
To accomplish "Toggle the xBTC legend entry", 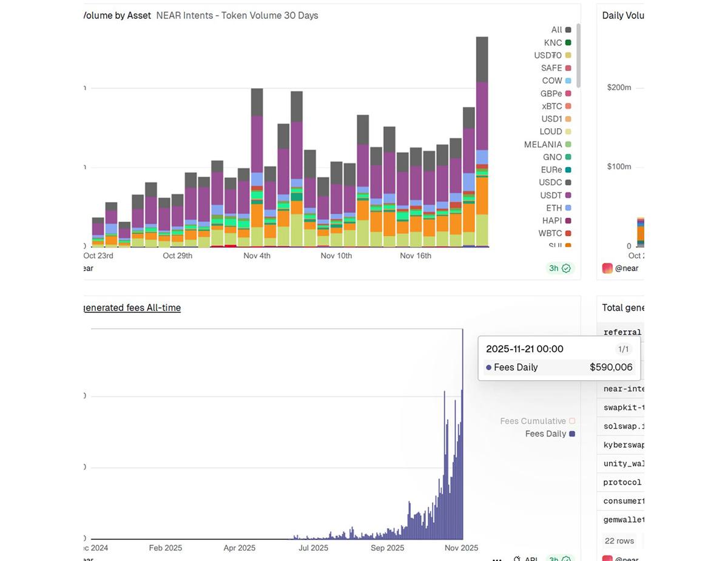I will click(x=556, y=106).
